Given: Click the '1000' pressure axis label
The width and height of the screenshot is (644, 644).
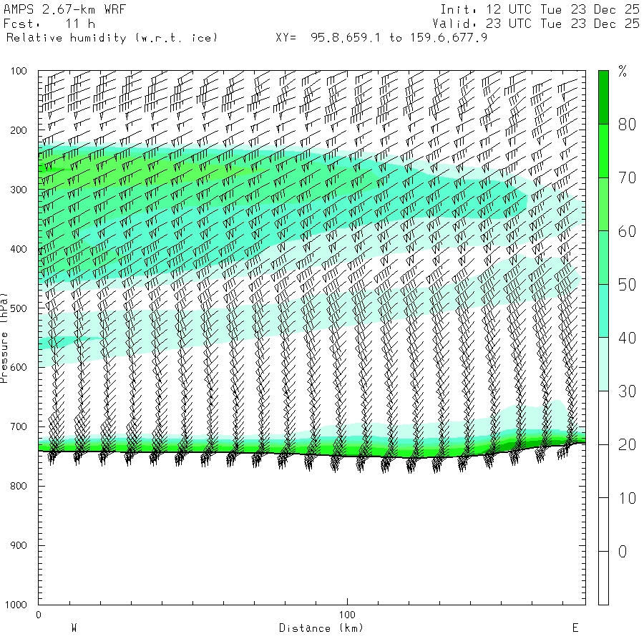Looking at the screenshot, I should tap(16, 605).
